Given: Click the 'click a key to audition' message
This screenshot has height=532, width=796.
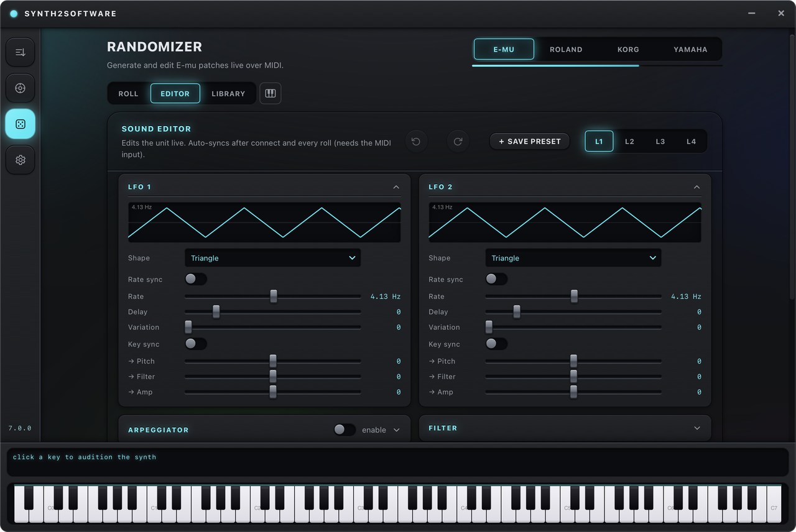Looking at the screenshot, I should pyautogui.click(x=85, y=457).
